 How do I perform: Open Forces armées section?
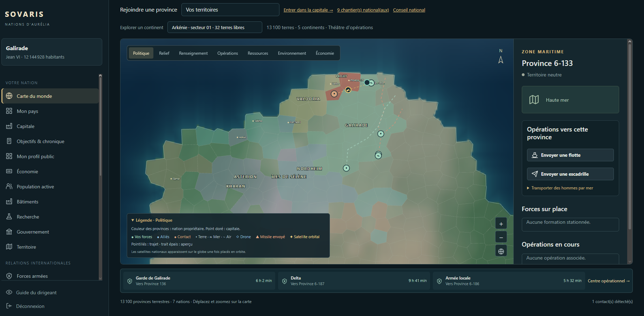pyautogui.click(x=50, y=276)
